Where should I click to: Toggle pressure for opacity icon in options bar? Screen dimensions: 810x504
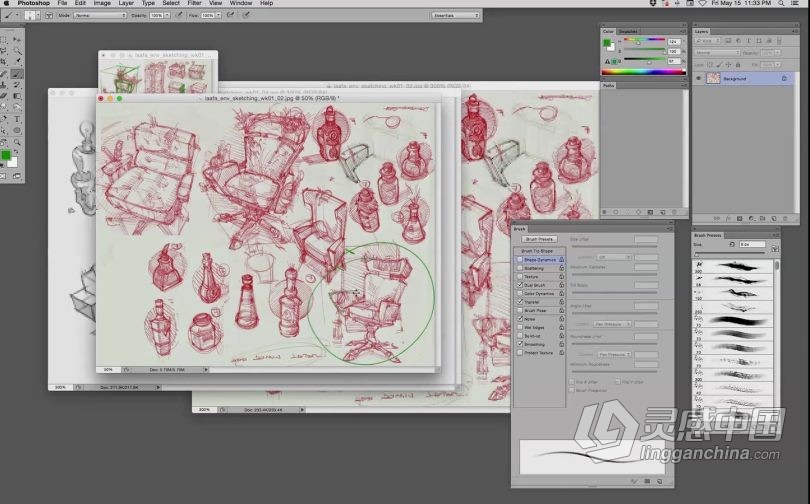pos(180,15)
